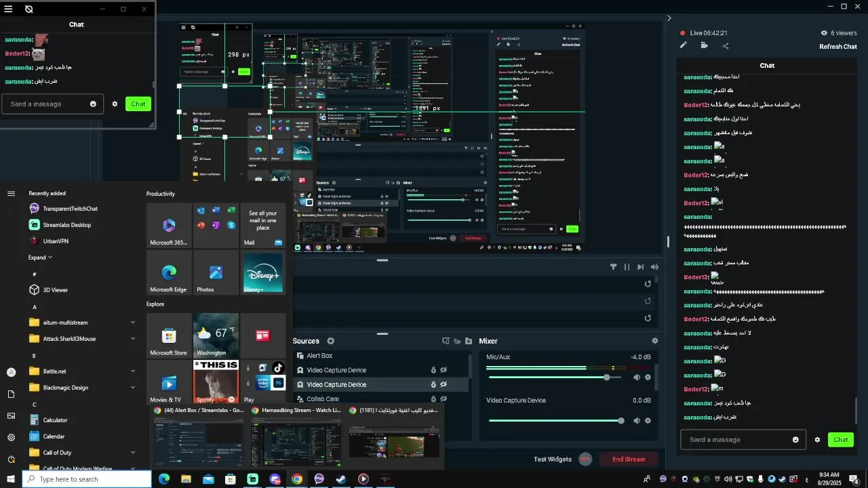Expand the Attack SharkX3Mouse folder
The height and width of the screenshot is (488, 868).
coord(133,338)
